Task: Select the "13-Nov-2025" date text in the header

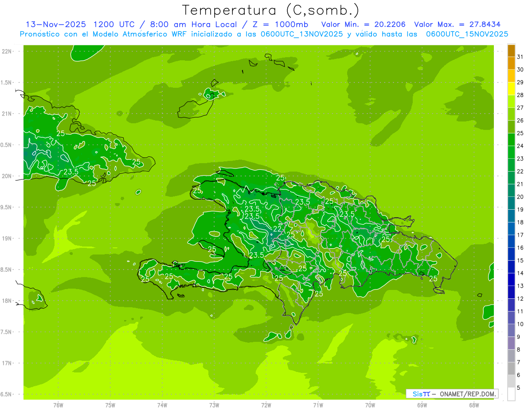Action: point(55,24)
